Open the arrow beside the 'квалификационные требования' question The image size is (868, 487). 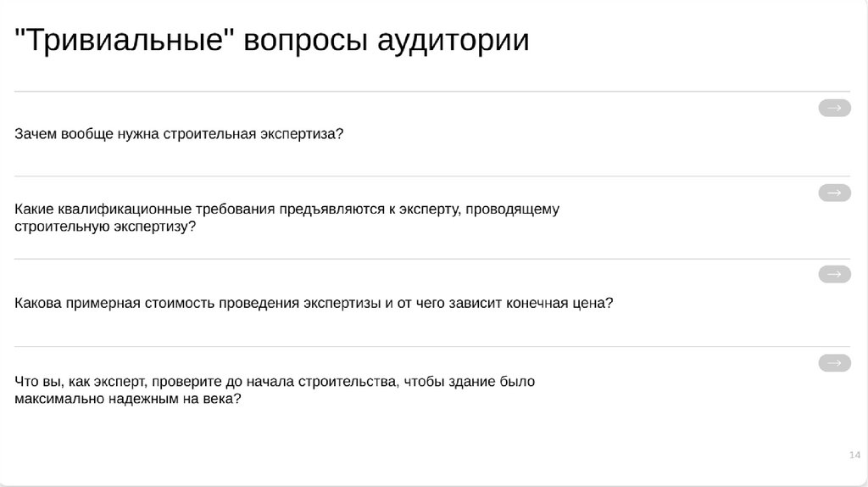pos(834,193)
